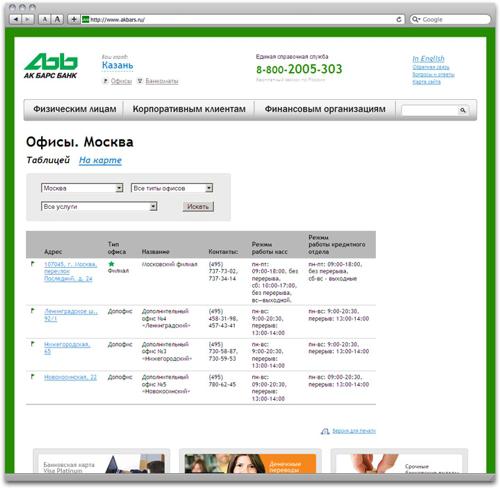Click the Искать search button
The width and height of the screenshot is (500, 490).
pyautogui.click(x=198, y=207)
